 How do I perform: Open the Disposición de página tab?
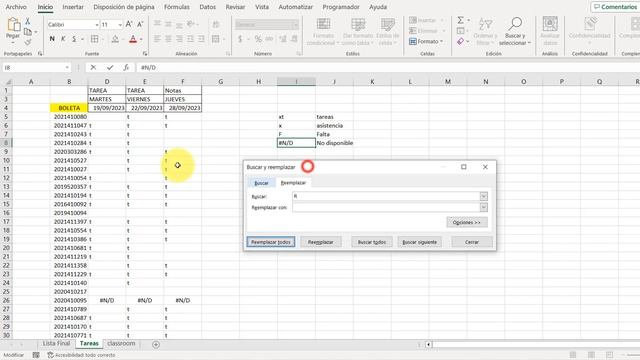tap(124, 7)
